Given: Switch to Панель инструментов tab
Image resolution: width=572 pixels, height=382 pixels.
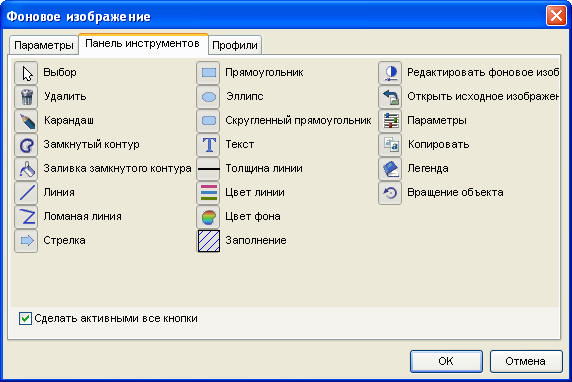Looking at the screenshot, I should click(x=142, y=44).
